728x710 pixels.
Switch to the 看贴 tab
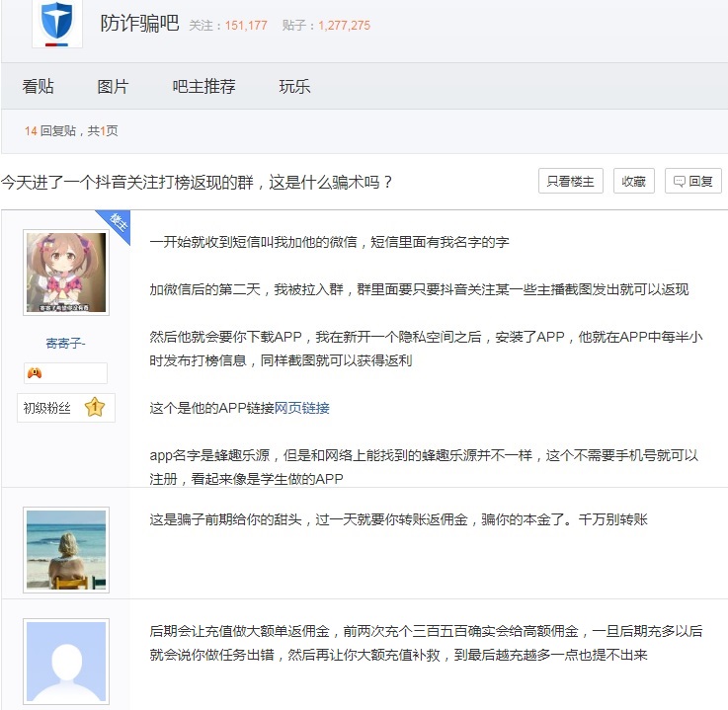39,87
